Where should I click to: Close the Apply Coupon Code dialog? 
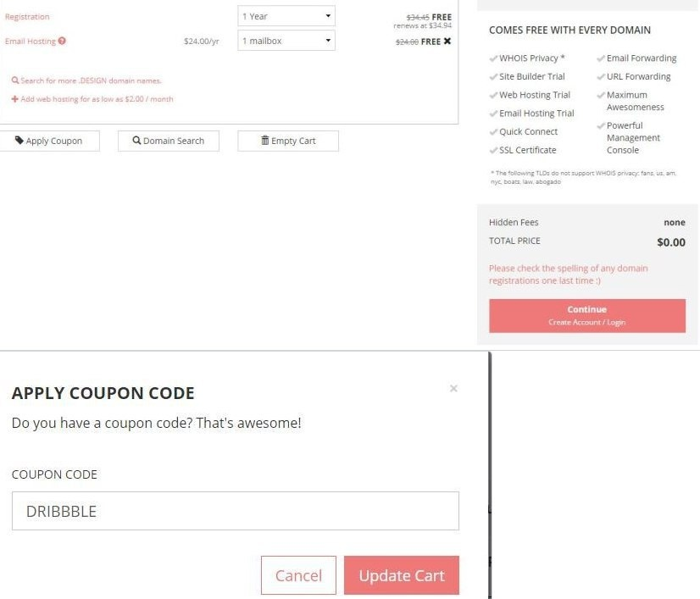(453, 389)
